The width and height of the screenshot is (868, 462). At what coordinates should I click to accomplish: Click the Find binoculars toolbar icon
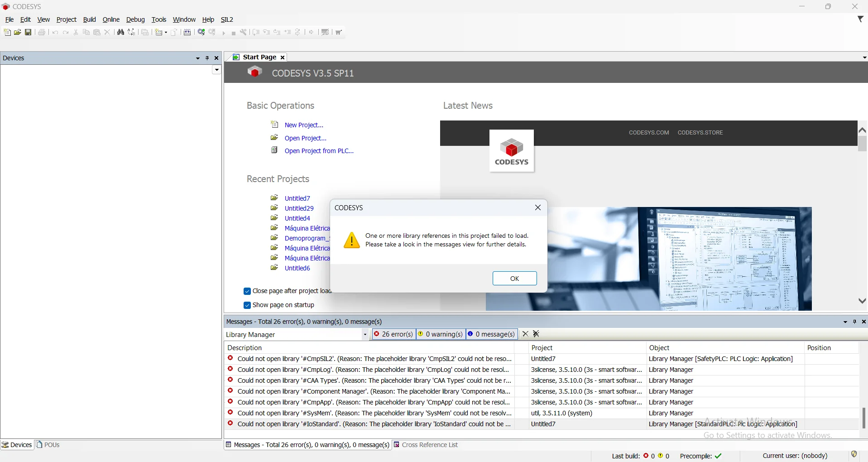click(x=120, y=32)
